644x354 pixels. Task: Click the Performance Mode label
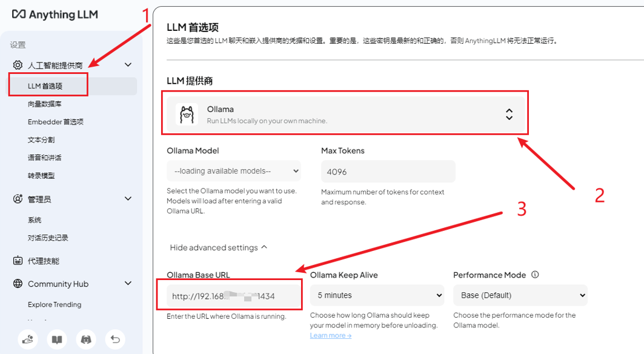coord(489,275)
